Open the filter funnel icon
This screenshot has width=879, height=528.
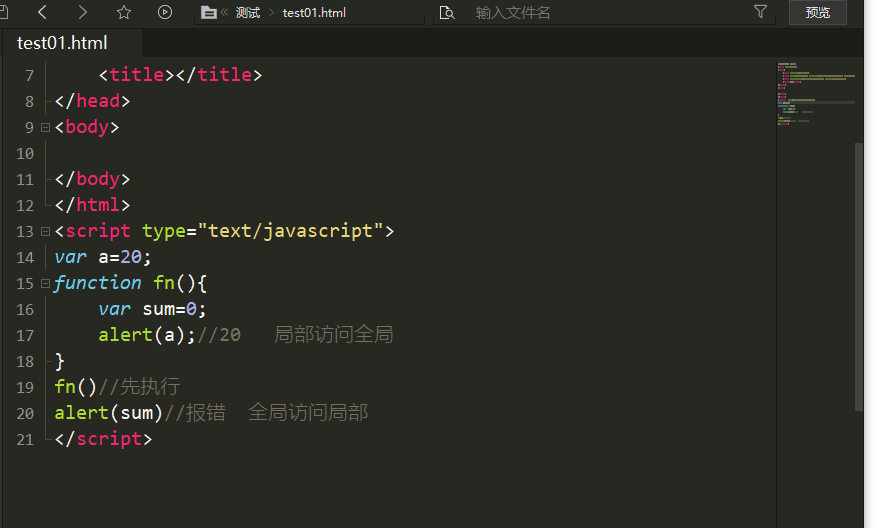(760, 11)
